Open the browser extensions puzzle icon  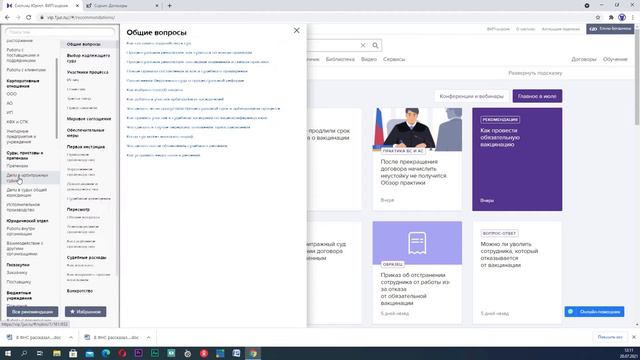pyautogui.click(x=611, y=18)
